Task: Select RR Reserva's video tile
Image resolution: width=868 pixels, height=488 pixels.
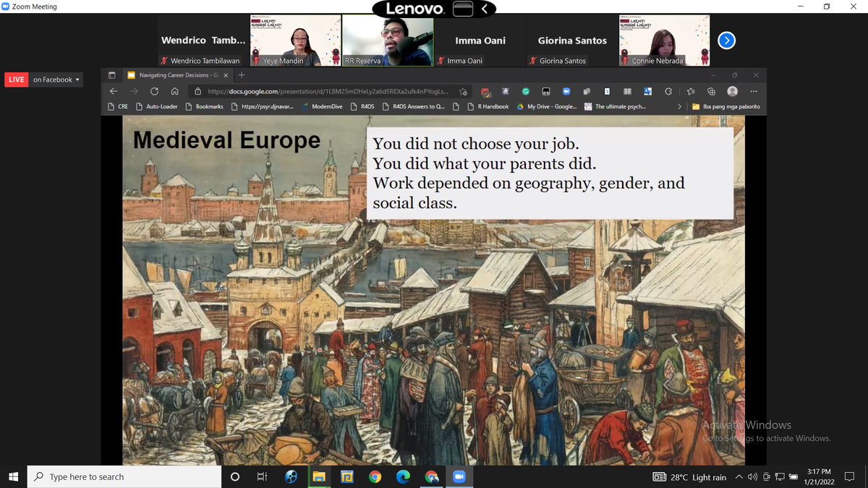Action: (x=388, y=41)
